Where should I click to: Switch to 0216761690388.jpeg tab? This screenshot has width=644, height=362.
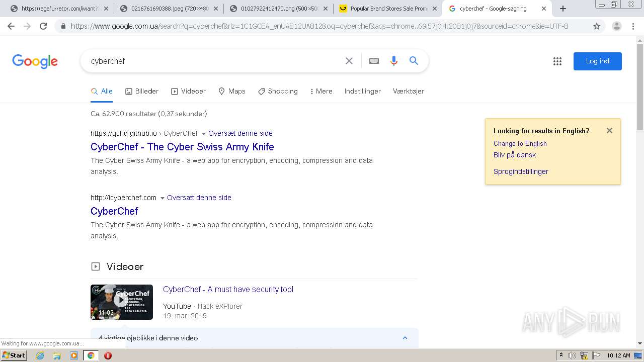coord(169,9)
